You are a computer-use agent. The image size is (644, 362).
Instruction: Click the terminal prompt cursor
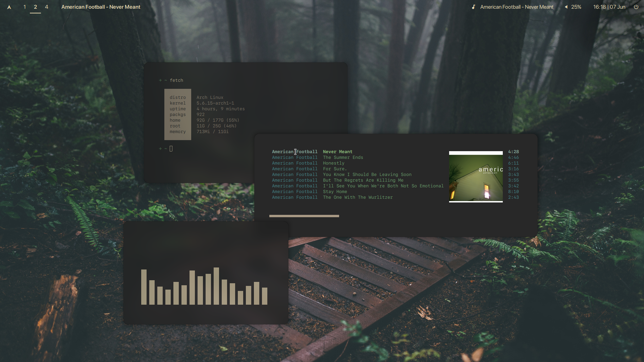click(x=171, y=149)
